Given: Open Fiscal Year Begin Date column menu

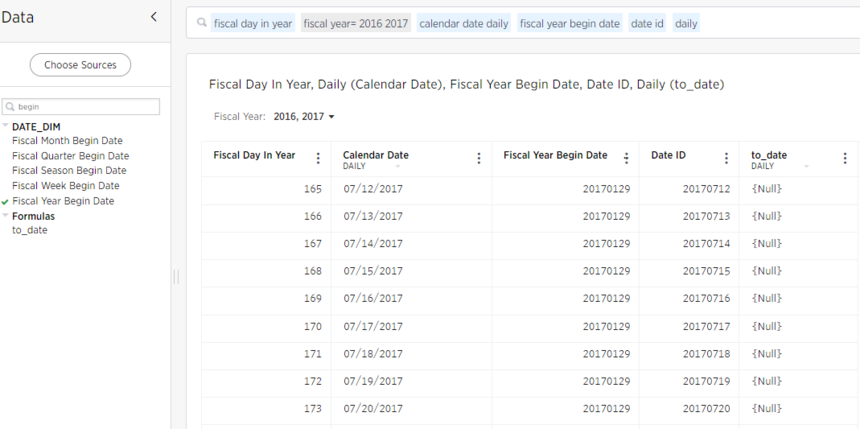Looking at the screenshot, I should 626,159.
